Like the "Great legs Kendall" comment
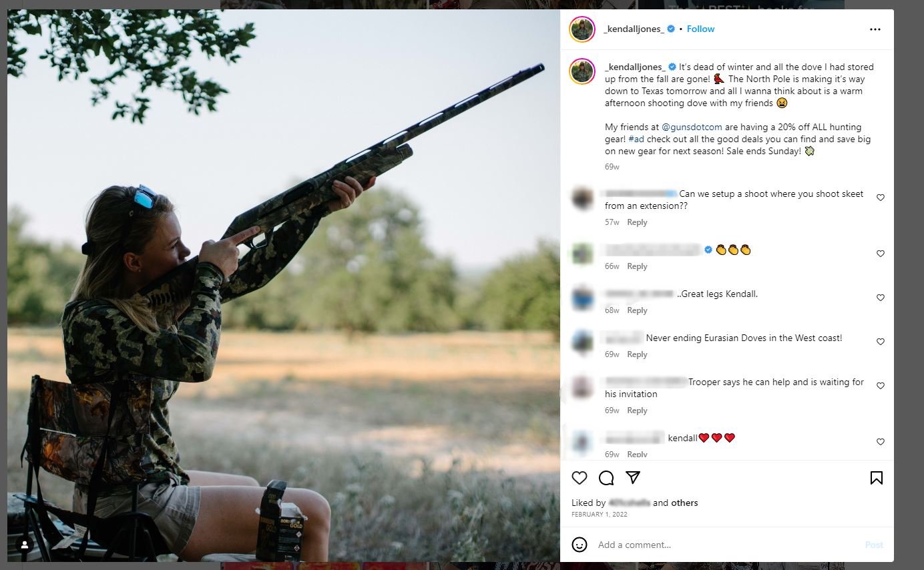Image resolution: width=924 pixels, height=570 pixels. 881,298
